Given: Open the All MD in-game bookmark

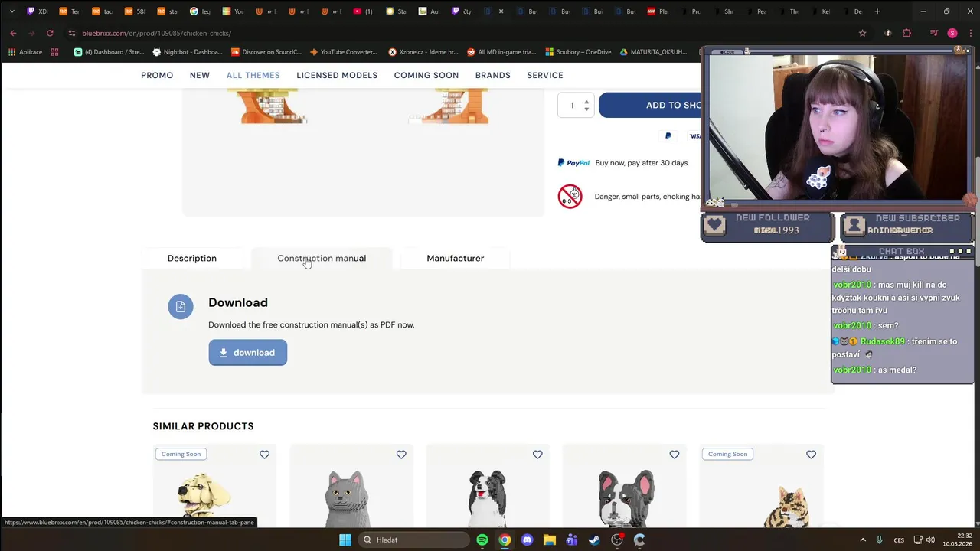Looking at the screenshot, I should (501, 52).
